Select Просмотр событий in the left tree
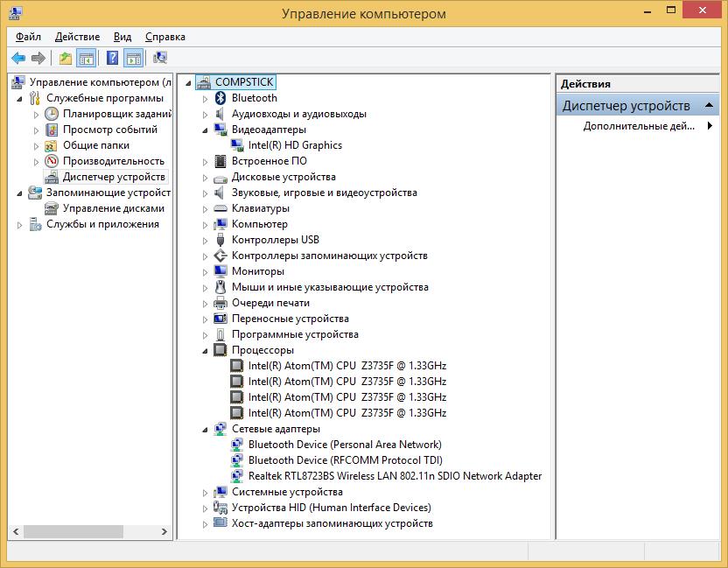The width and height of the screenshot is (728, 568). [110, 130]
